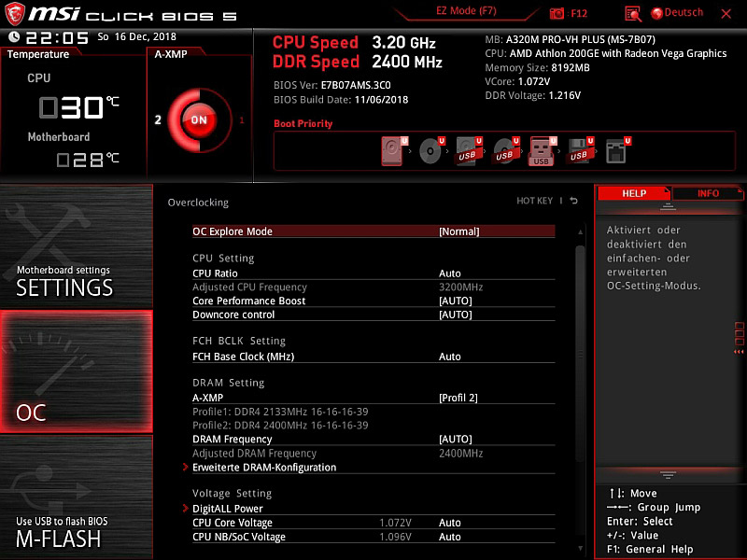
Task: Open DRAM Frequency [AUTO] options
Action: pyautogui.click(x=373, y=440)
